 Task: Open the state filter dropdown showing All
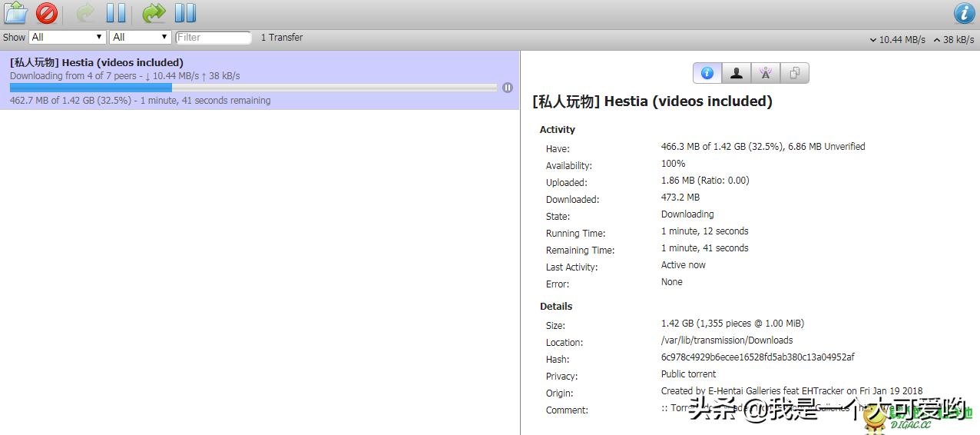point(67,37)
